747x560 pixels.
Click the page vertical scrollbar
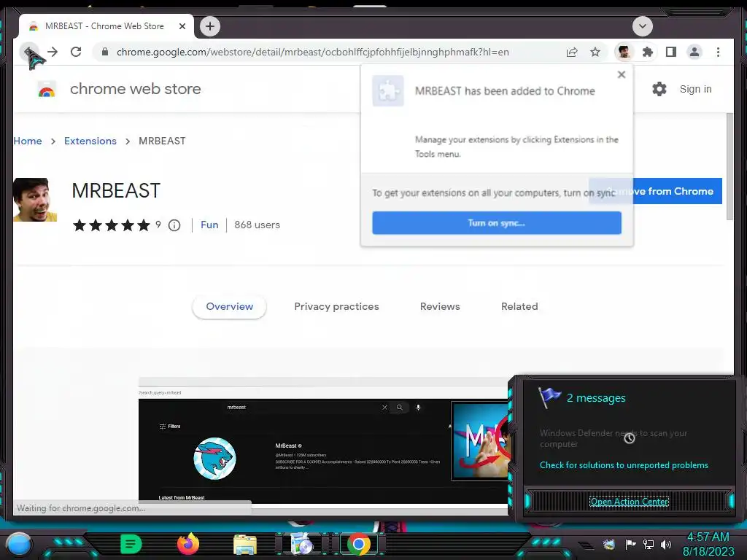tap(729, 167)
